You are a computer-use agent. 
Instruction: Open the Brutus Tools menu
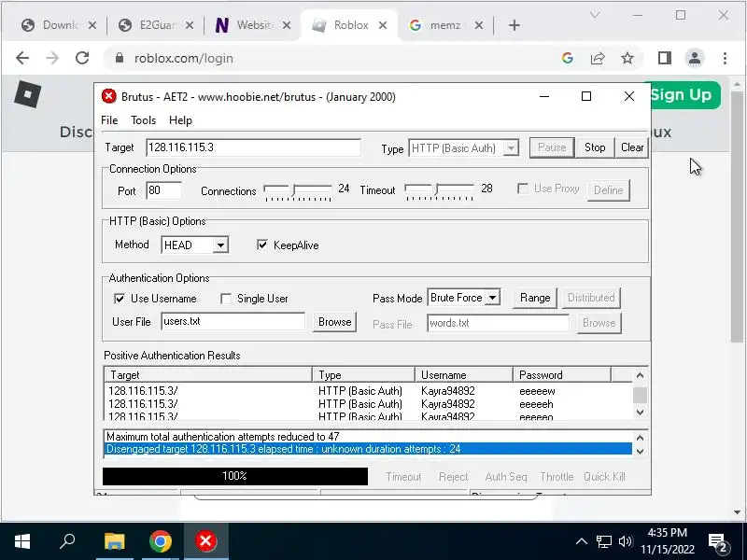[144, 120]
